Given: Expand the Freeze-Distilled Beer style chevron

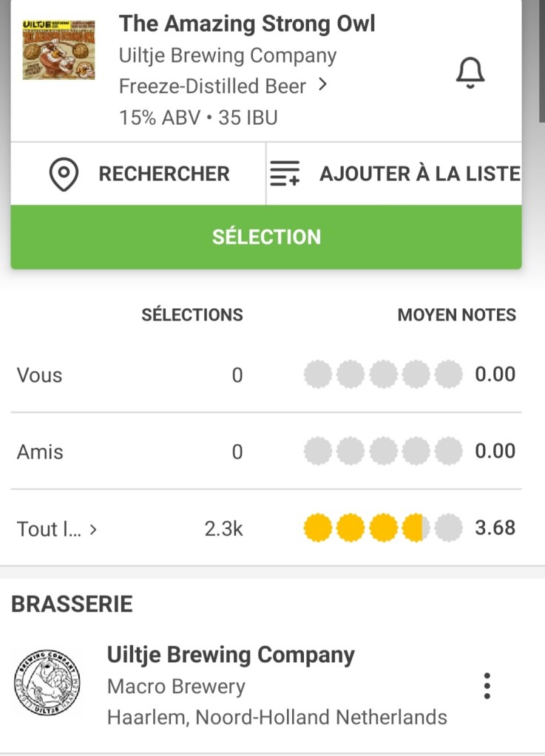Looking at the screenshot, I should coord(322,86).
